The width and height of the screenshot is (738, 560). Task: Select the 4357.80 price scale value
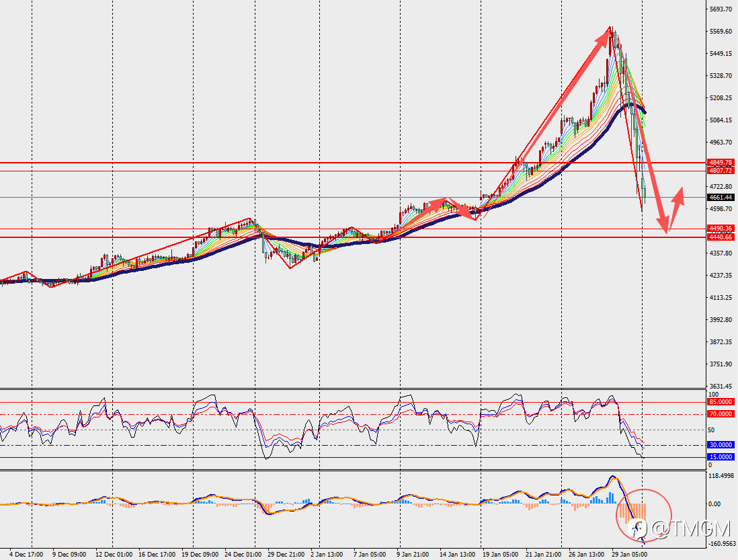click(721, 253)
